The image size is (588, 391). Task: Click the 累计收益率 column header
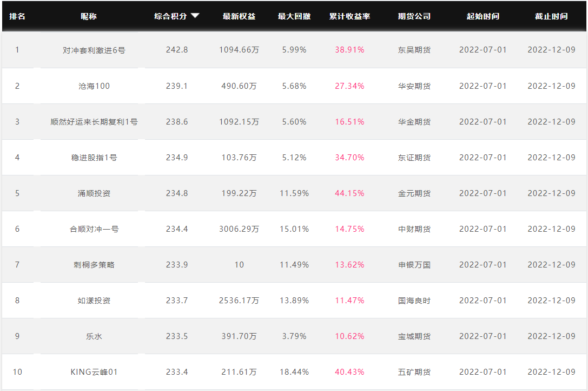pyautogui.click(x=350, y=16)
